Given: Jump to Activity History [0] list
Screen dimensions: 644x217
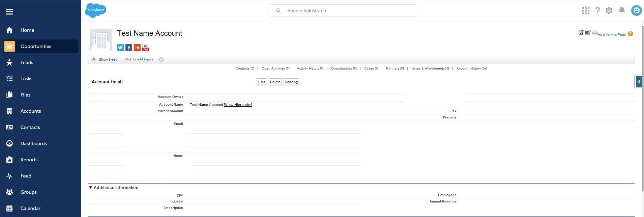Looking at the screenshot, I should coord(310,69).
